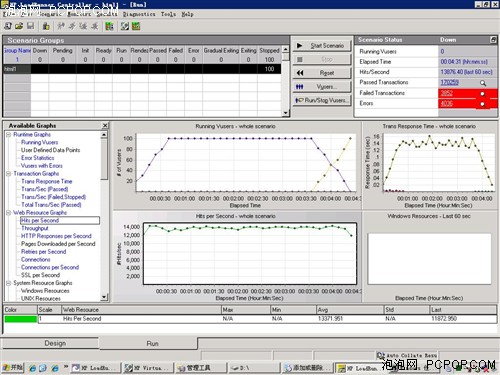Image resolution: width=500 pixels, height=375 pixels.
Task: Open the Errors count link
Action: (446, 103)
